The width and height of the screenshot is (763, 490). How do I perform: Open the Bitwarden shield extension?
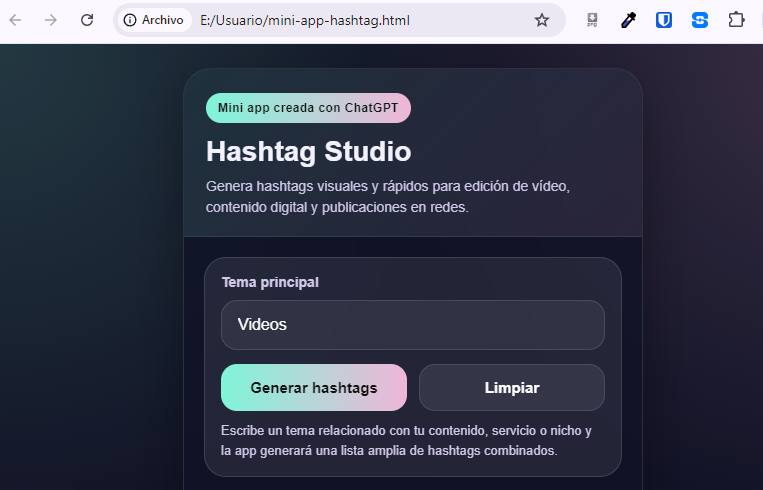coord(664,20)
